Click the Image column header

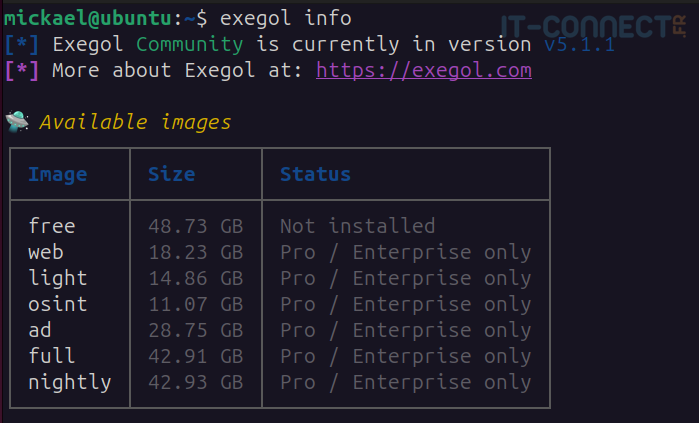pos(57,175)
